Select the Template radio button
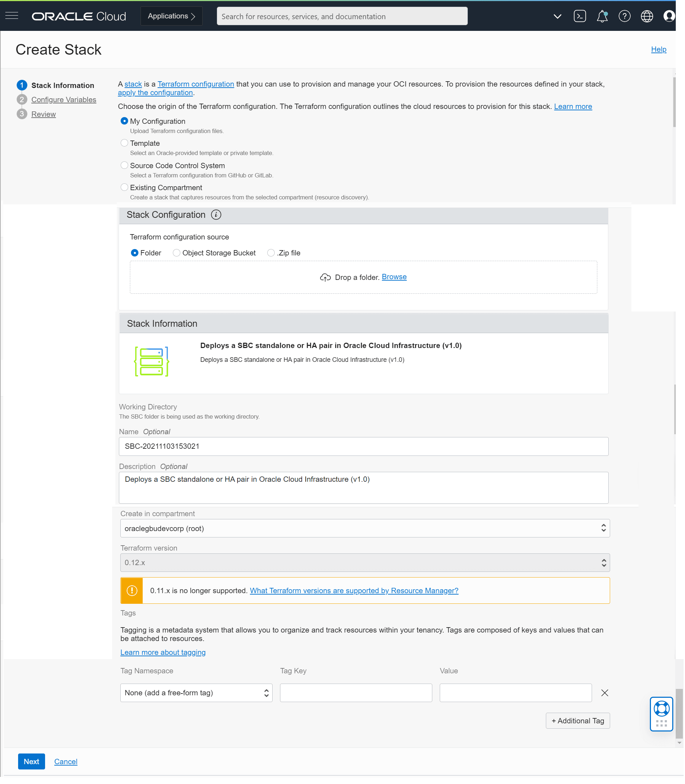 tap(124, 143)
